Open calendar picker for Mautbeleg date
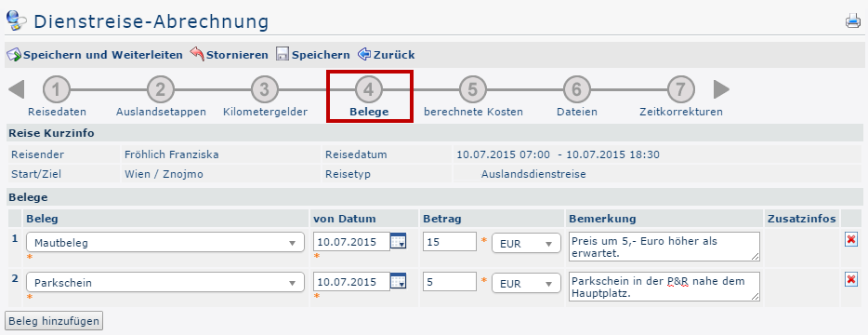868x335 pixels. click(x=399, y=241)
